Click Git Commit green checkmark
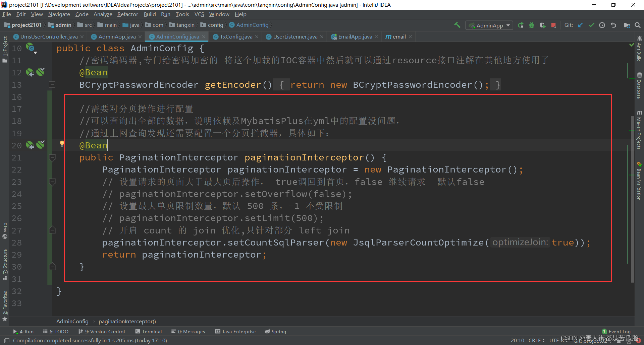The width and height of the screenshot is (644, 345). pos(591,25)
